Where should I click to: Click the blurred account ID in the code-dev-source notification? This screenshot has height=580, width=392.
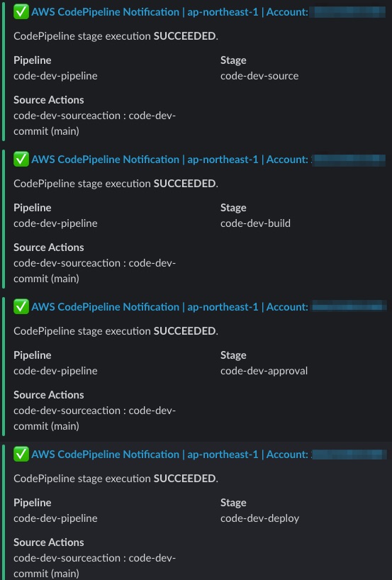click(x=348, y=12)
